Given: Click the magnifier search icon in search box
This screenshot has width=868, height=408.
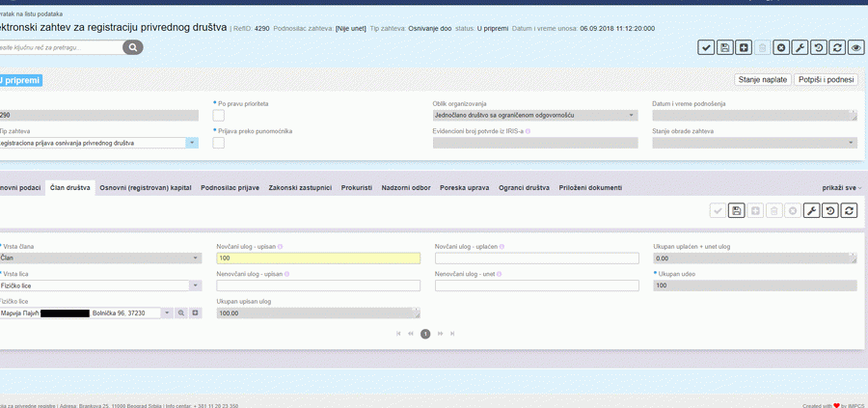Looking at the screenshot, I should pos(132,47).
